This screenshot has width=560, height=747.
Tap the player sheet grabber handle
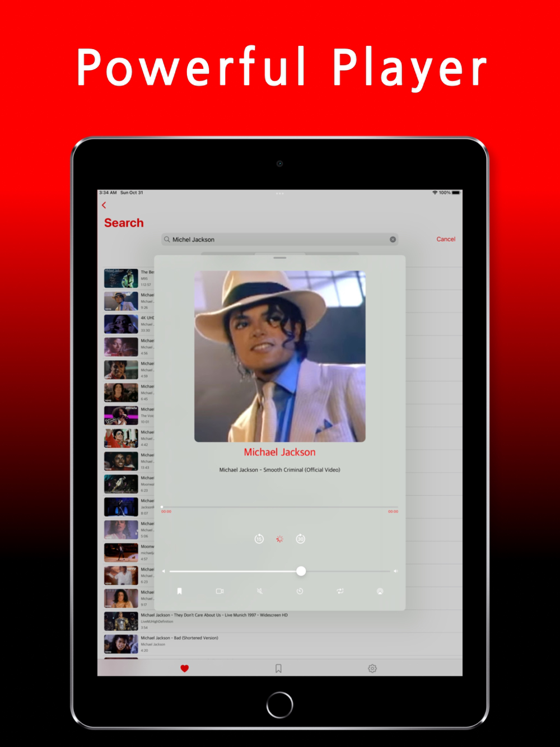click(280, 258)
